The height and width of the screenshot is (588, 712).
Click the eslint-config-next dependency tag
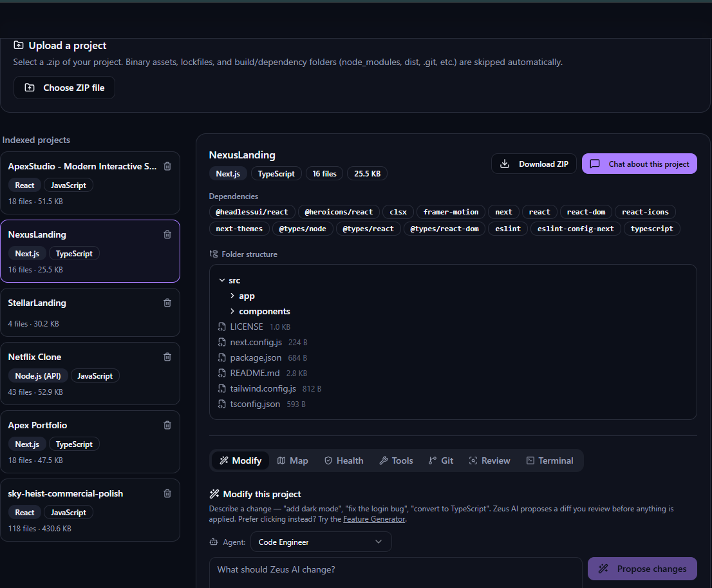point(576,229)
